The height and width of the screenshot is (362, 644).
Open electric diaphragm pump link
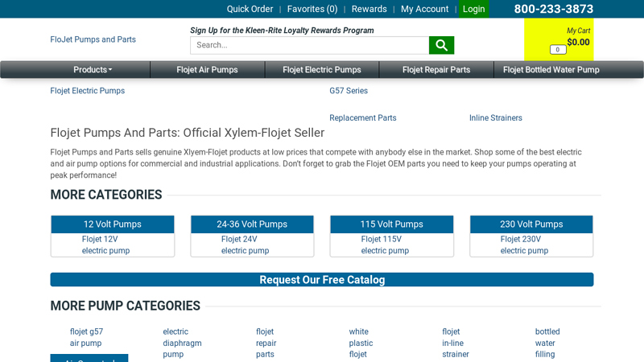click(x=182, y=343)
